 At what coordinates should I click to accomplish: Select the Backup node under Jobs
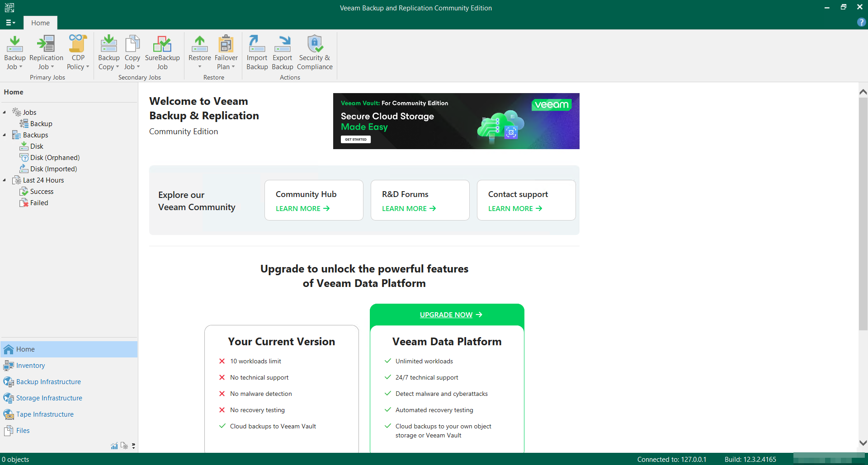pyautogui.click(x=41, y=123)
